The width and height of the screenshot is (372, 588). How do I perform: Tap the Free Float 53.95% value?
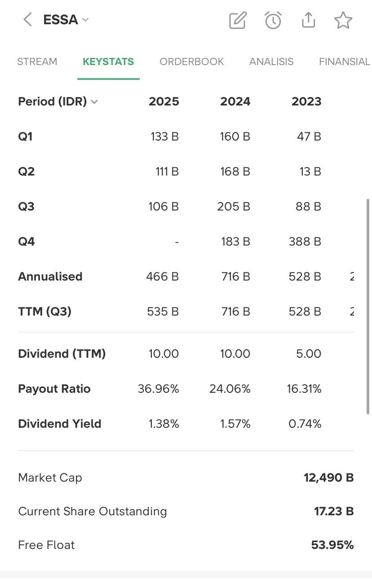pos(332,545)
